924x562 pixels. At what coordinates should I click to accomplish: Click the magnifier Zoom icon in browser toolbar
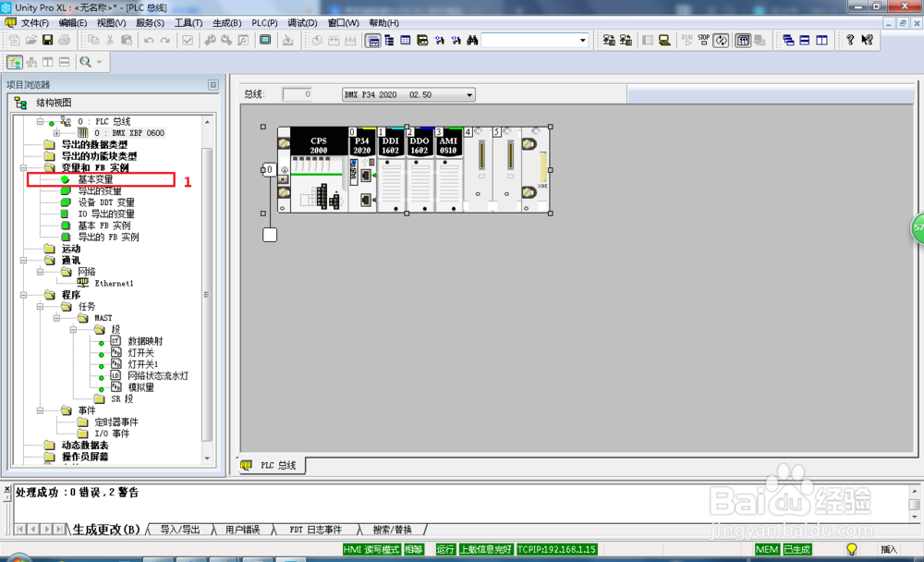(x=85, y=62)
